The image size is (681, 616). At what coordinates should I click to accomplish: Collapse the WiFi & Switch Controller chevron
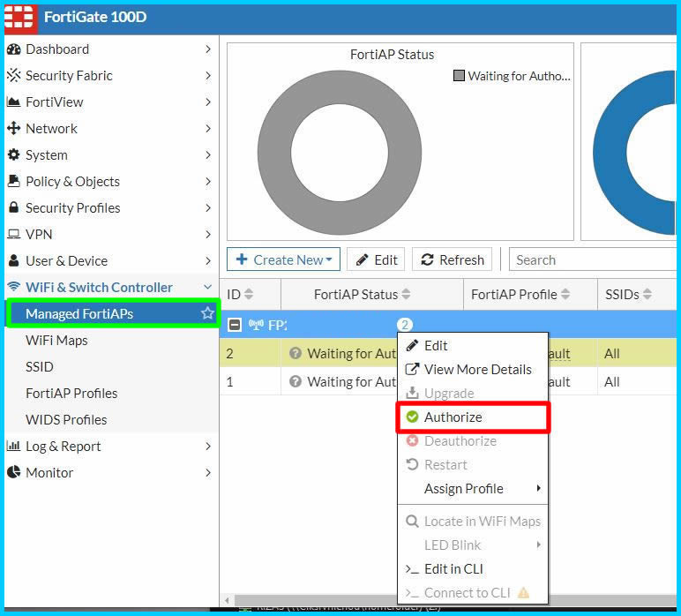pyautogui.click(x=208, y=287)
